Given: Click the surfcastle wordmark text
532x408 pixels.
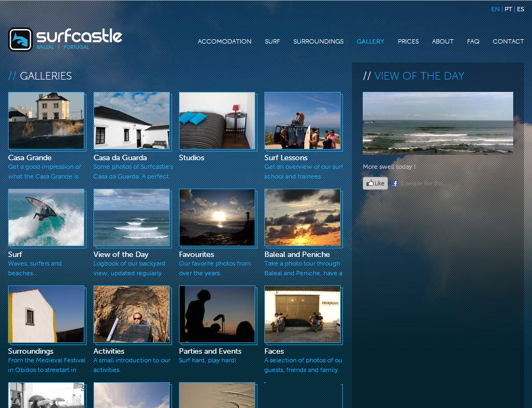Looking at the screenshot, I should point(79,36).
